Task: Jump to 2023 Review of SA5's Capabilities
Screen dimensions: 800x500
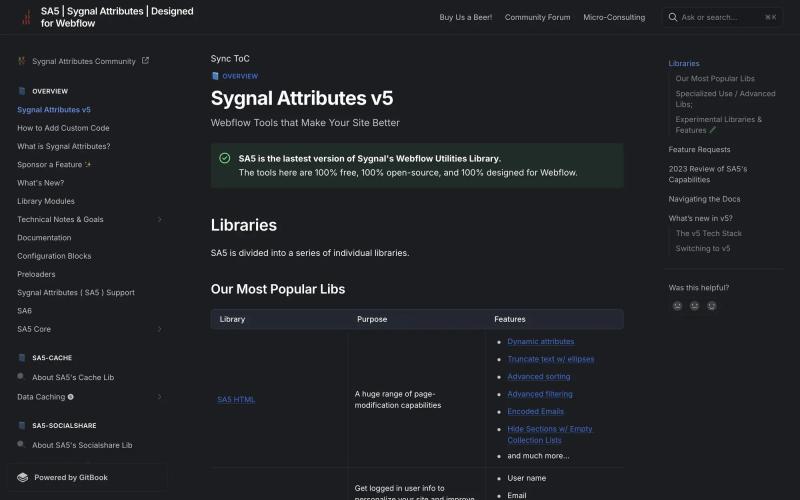Action: click(708, 174)
